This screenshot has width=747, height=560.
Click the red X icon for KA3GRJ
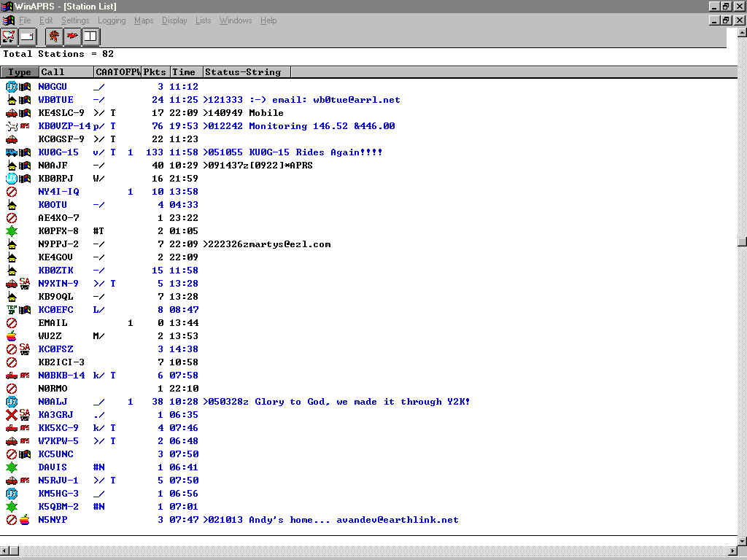[x=12, y=415]
